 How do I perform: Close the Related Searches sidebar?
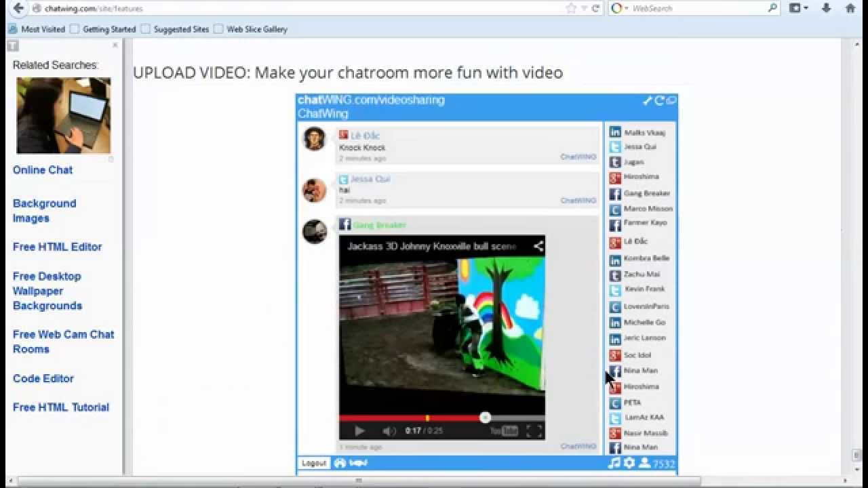(115, 45)
